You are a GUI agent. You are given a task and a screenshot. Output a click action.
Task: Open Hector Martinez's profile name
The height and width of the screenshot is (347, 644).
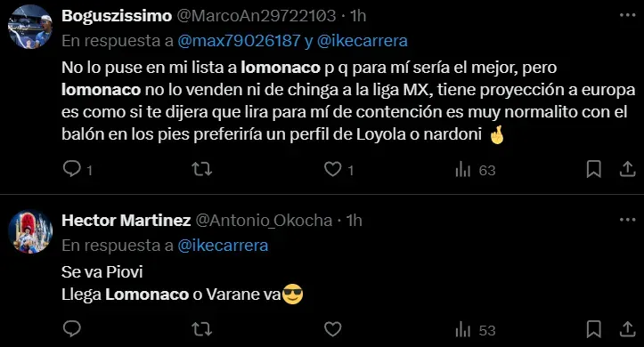click(126, 221)
